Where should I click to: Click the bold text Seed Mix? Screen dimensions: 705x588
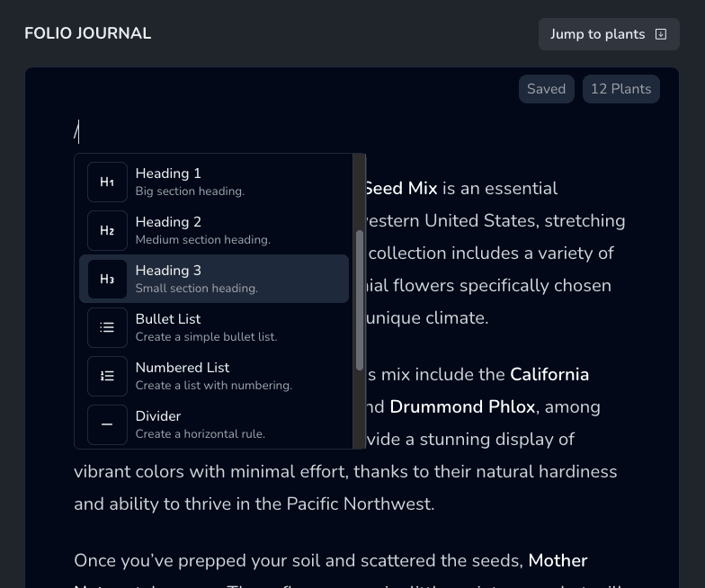[x=401, y=189]
